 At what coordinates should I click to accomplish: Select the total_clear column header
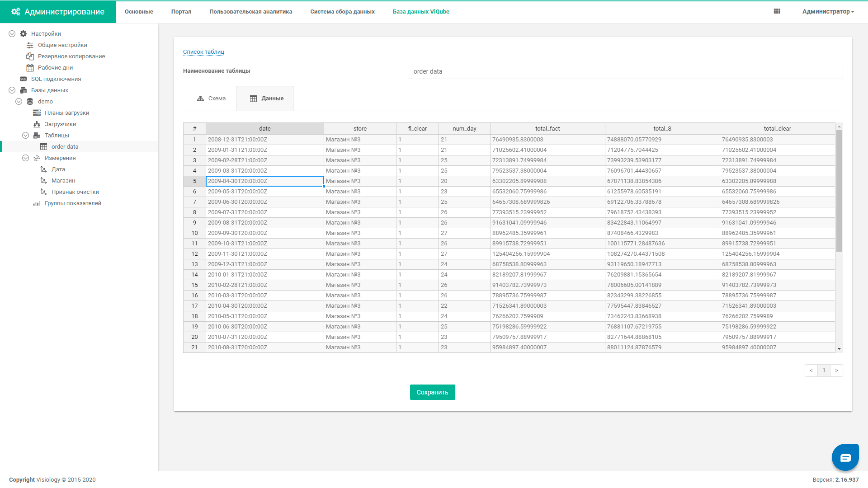pos(777,129)
